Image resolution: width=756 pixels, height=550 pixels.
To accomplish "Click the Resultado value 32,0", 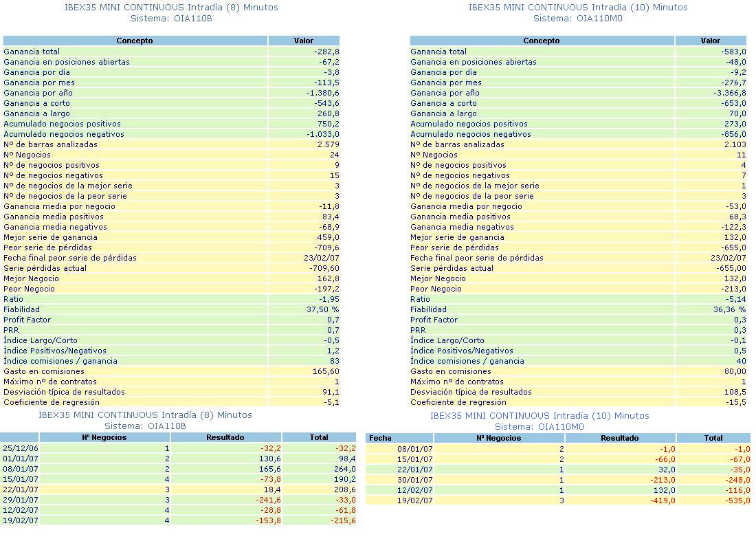I will tap(667, 470).
